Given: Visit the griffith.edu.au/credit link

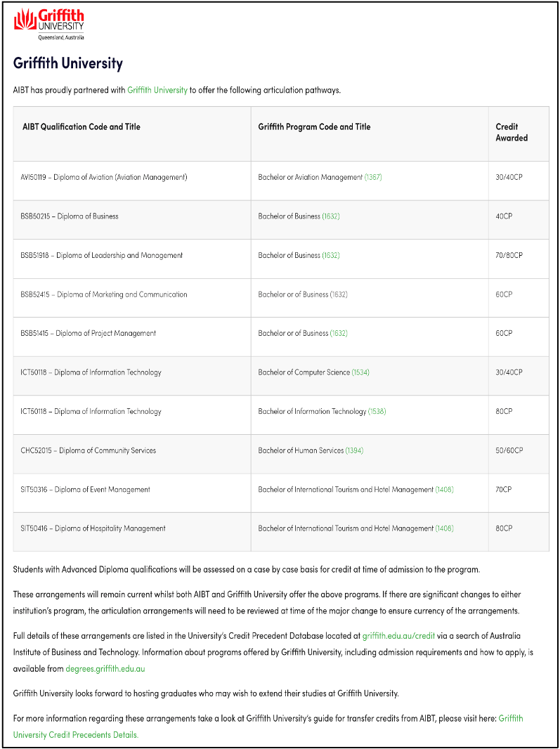Looking at the screenshot, I should [398, 636].
